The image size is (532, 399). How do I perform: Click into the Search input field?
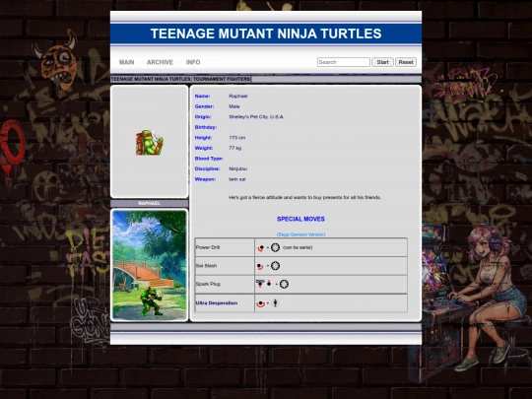coord(344,62)
